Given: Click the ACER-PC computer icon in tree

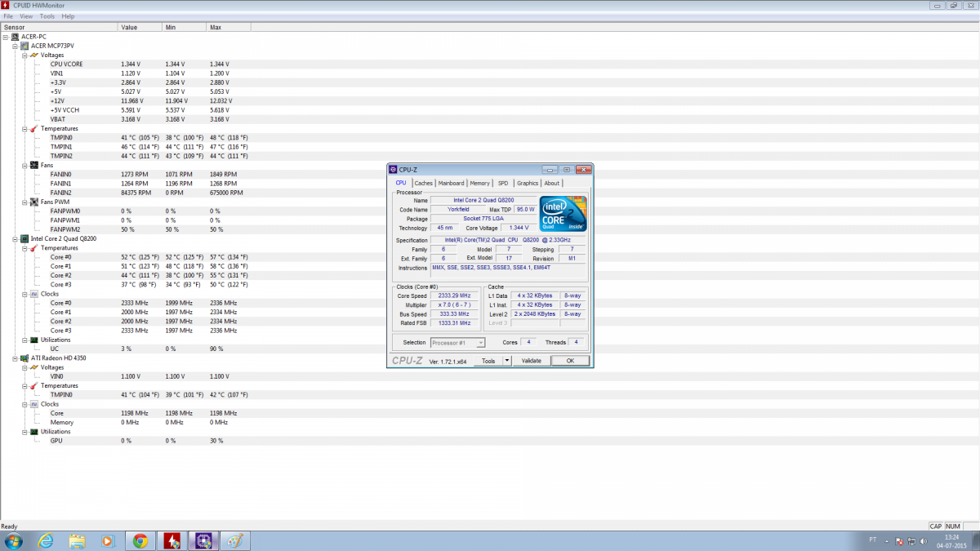Looking at the screenshot, I should click(x=14, y=37).
